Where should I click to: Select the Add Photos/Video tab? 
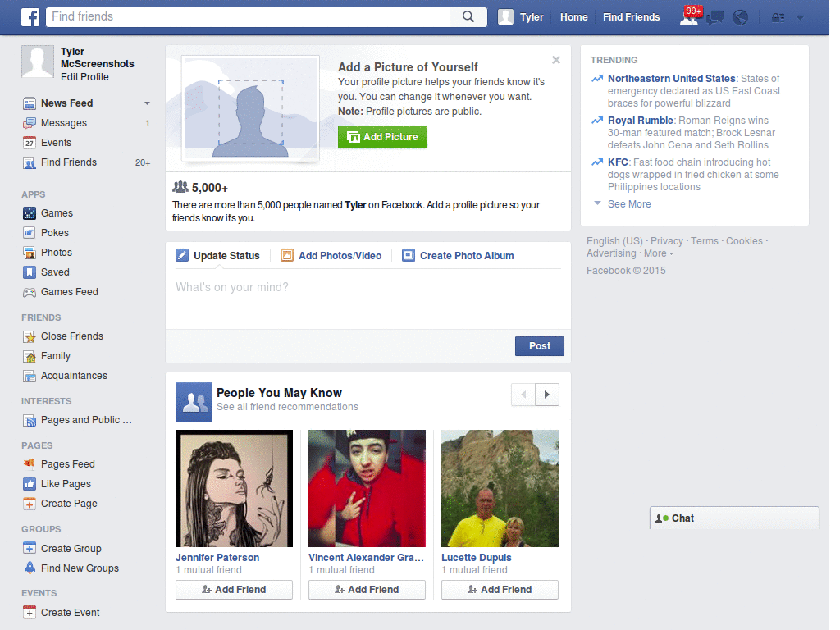pos(331,256)
